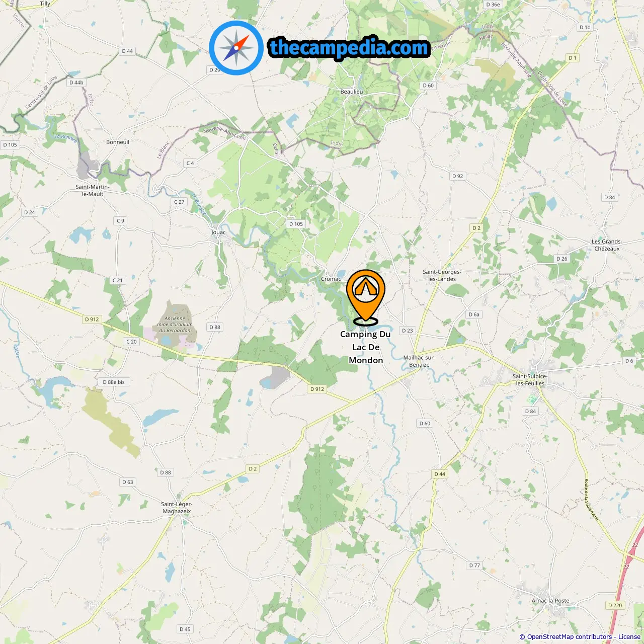The width and height of the screenshot is (644, 644).
Task: Click the D 105 road shield north of Cromac
Action: [296, 224]
